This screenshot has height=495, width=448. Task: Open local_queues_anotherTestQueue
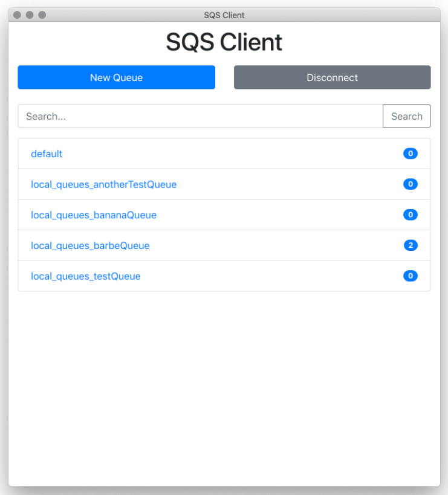103,184
